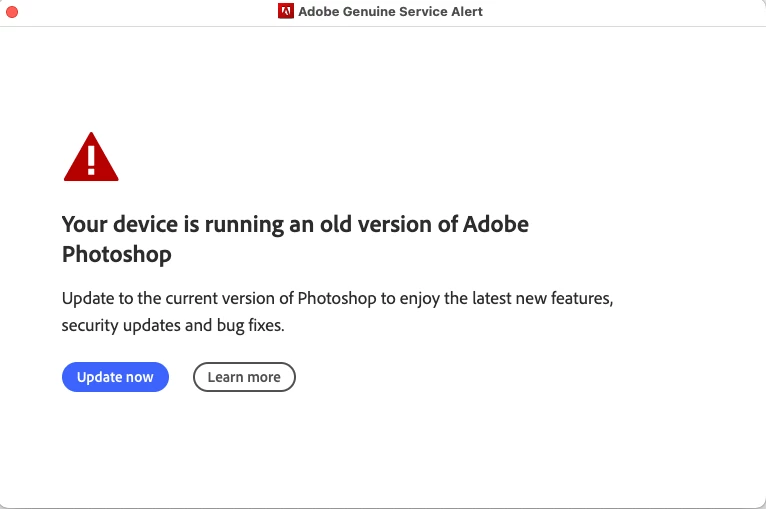The image size is (766, 509).
Task: Click the word Adobe in the heading
Action: tap(495, 224)
